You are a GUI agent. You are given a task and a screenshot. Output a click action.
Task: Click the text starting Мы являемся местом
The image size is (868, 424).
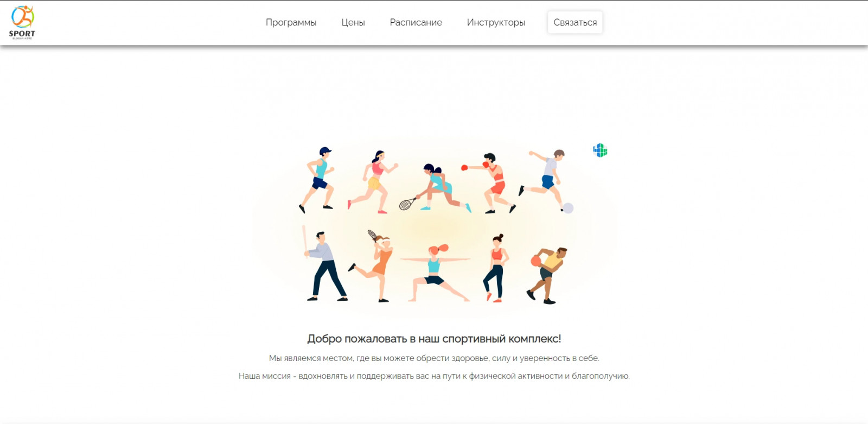434,358
